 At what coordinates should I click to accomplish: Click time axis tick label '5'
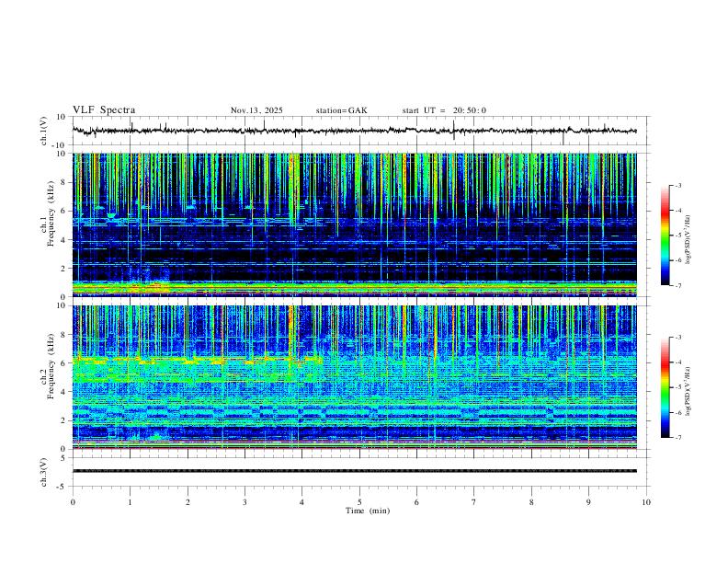click(x=359, y=502)
